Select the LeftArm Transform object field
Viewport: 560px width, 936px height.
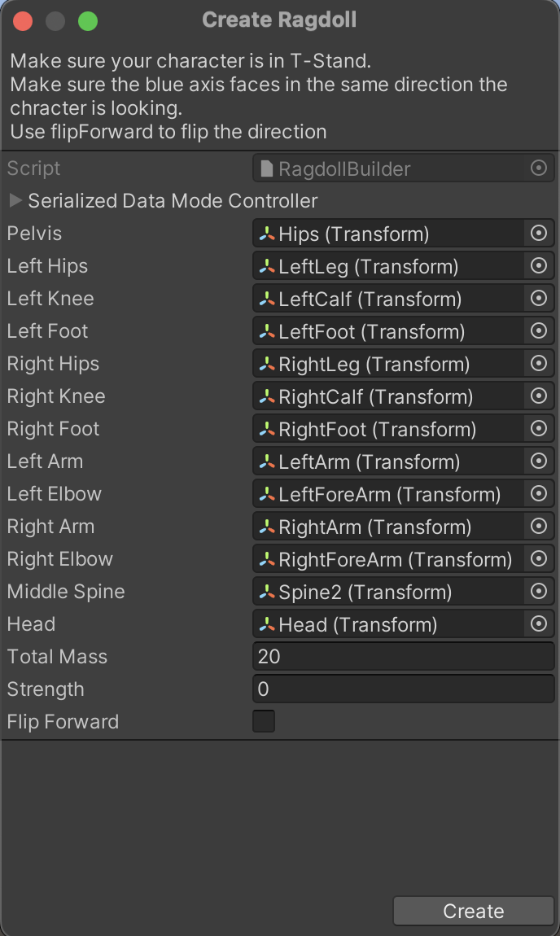(388, 461)
